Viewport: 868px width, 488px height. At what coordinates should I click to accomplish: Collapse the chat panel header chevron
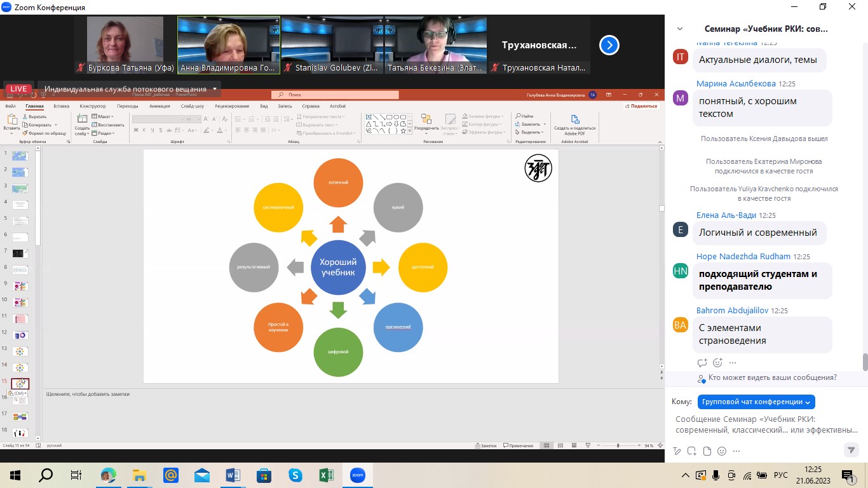tap(680, 29)
